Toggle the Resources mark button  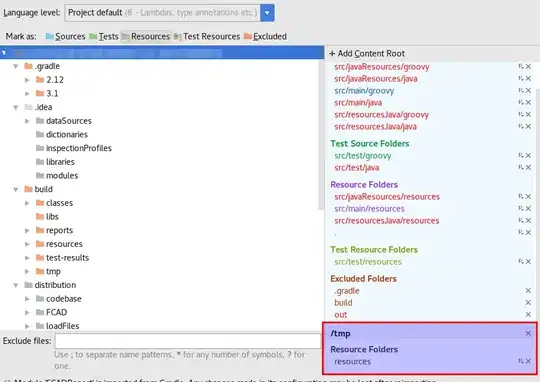146,36
